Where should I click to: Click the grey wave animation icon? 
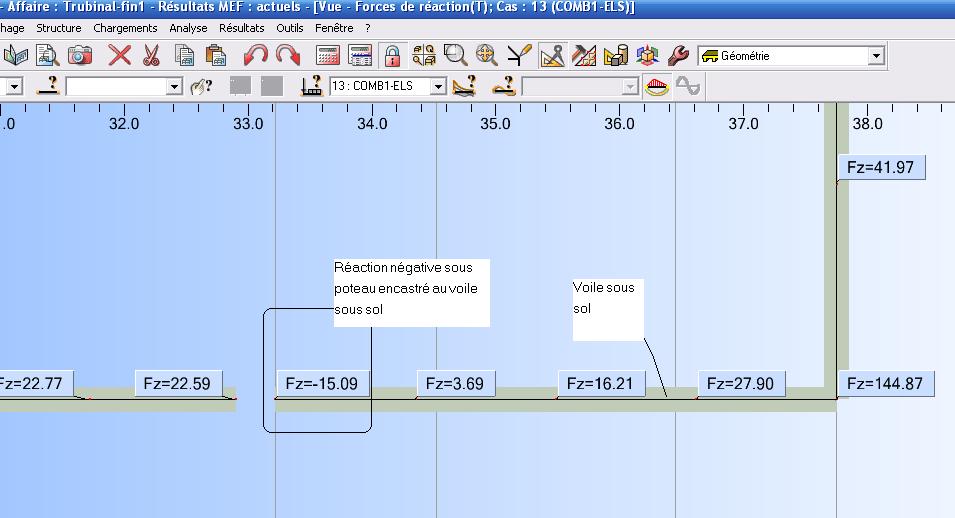[x=688, y=86]
